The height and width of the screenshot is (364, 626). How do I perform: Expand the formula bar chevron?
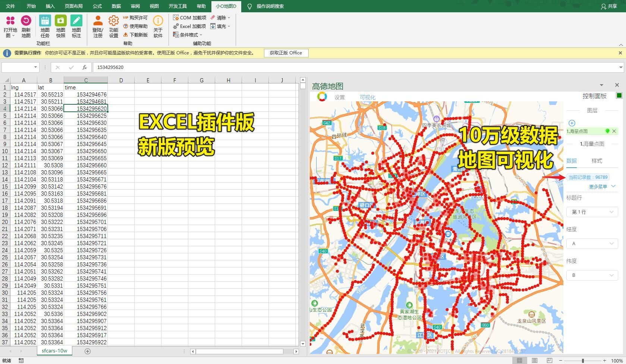621,67
